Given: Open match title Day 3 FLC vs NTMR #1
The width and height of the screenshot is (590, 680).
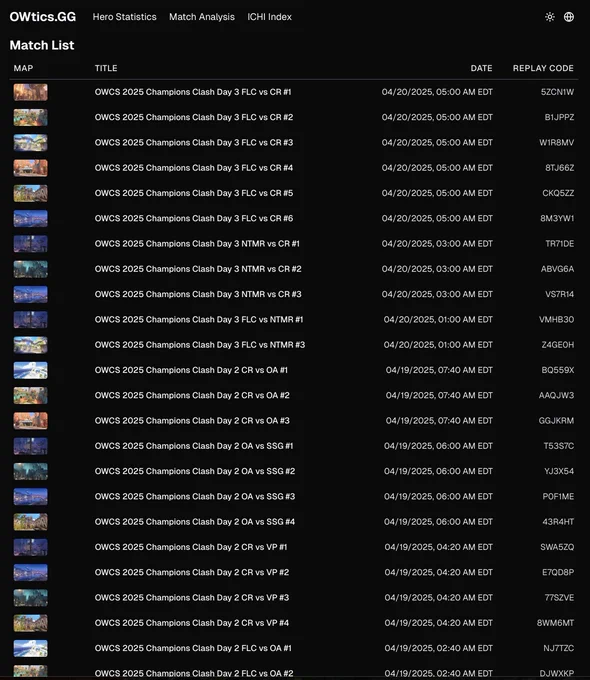Looking at the screenshot, I should point(199,320).
